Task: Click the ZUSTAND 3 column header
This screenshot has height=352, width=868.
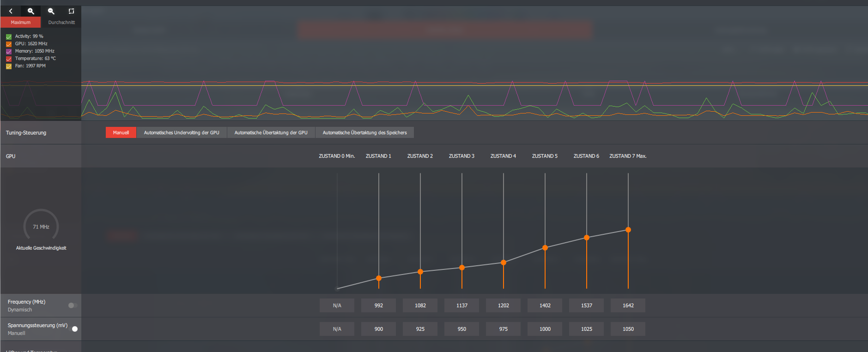Action: coord(461,156)
